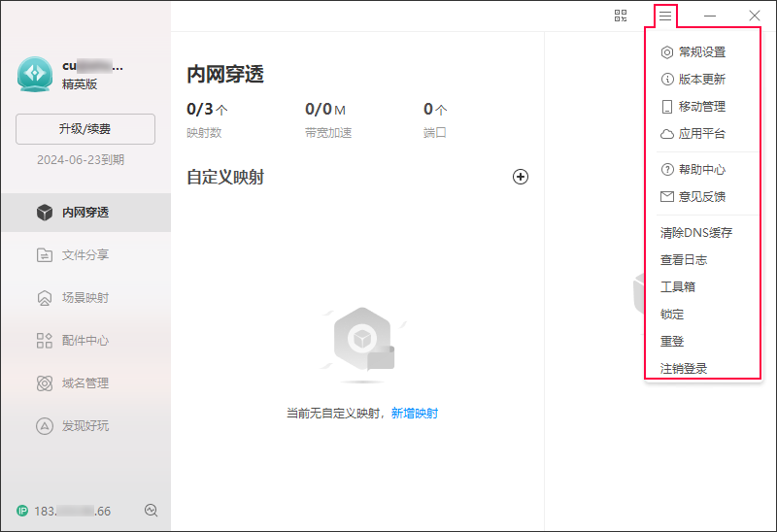Choose 查看日志 from the dropdown menu
The height and width of the screenshot is (532, 777).
coord(684,260)
